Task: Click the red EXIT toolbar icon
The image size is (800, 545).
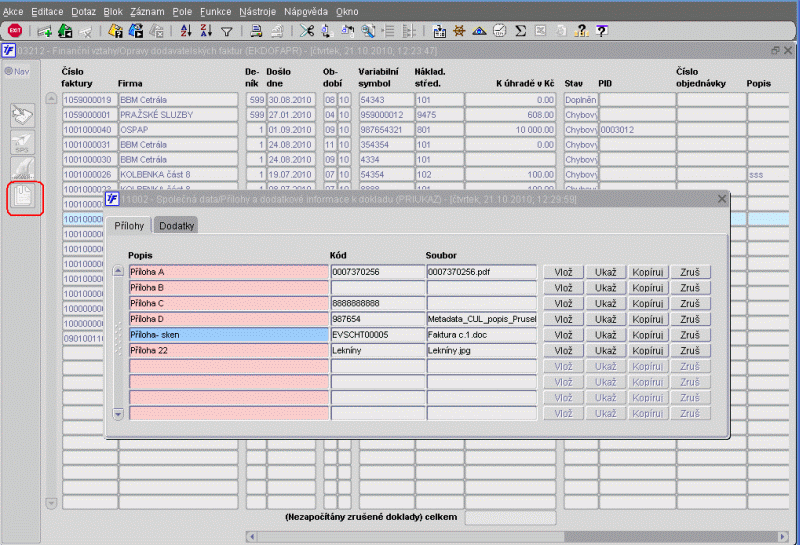Action: 14,32
